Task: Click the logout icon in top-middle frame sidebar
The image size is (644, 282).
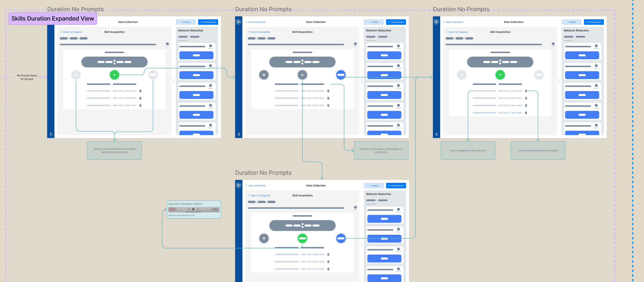Action: tap(239, 134)
